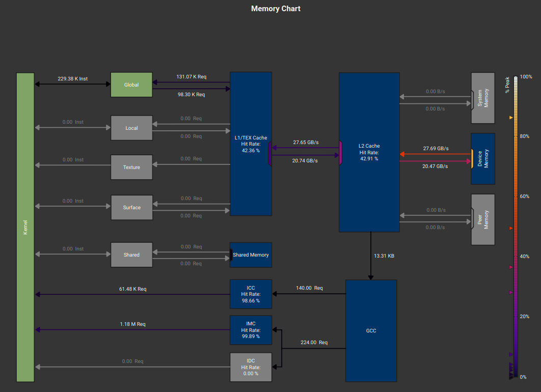
Task: Click the Texture memory box
Action: (x=131, y=167)
